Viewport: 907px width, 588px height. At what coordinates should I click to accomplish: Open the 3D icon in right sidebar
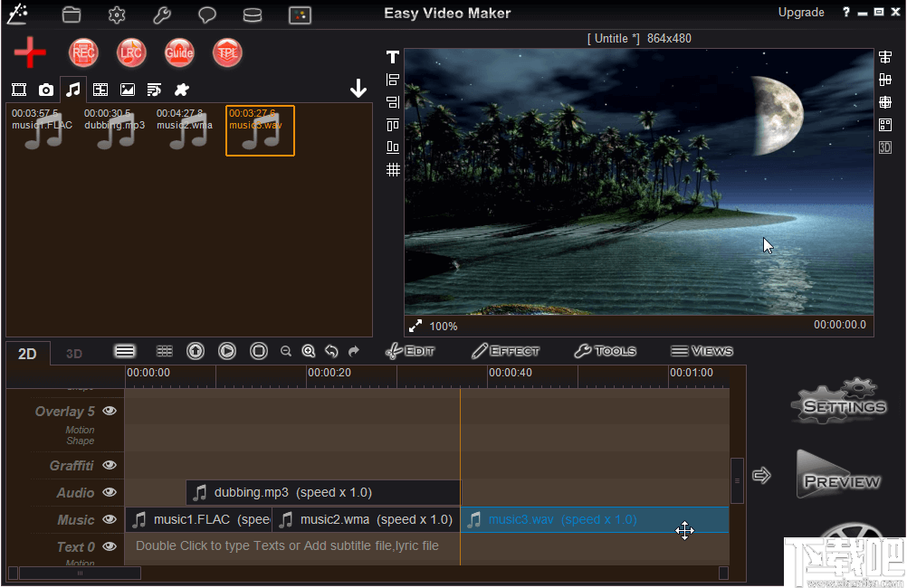coord(884,147)
